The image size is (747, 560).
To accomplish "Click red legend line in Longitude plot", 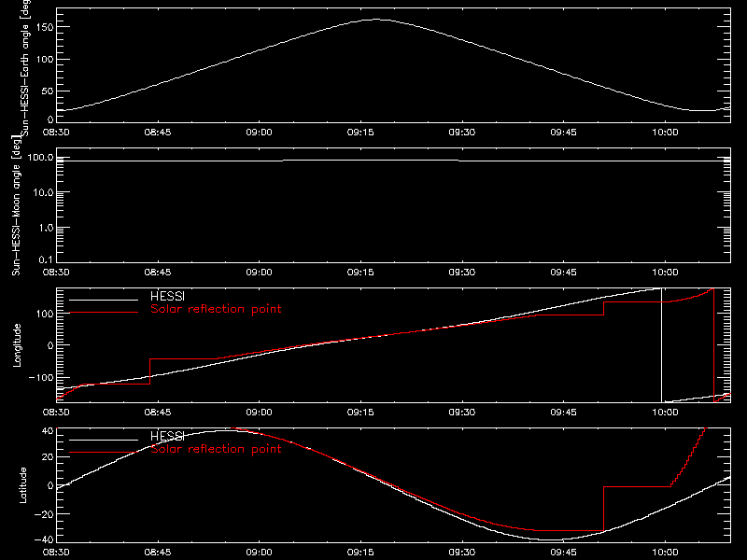I will [104, 313].
